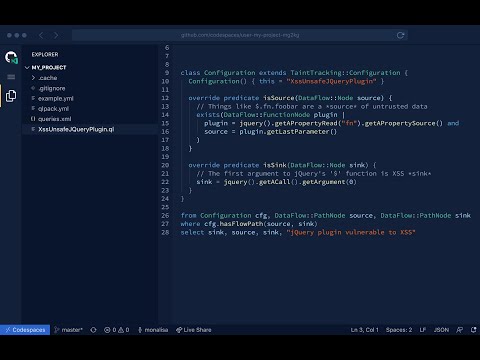
Task: Click line number 12 in the gutter
Action: pyautogui.click(x=165, y=98)
